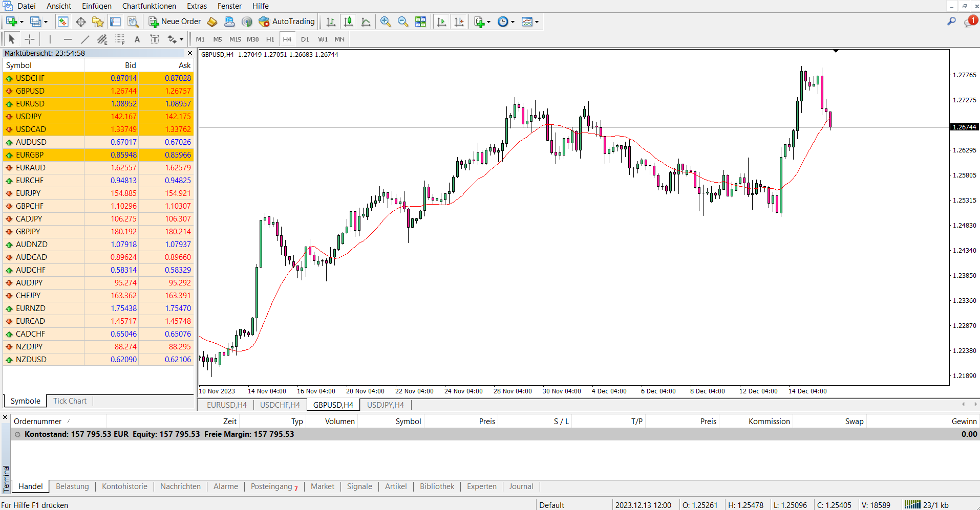Switch the chart to candlestick display
Screen dimensions: 980x510
pos(349,21)
